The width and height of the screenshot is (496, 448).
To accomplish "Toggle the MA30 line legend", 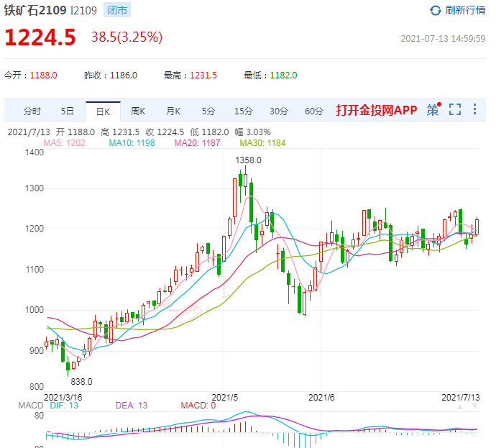I will coord(262,143).
